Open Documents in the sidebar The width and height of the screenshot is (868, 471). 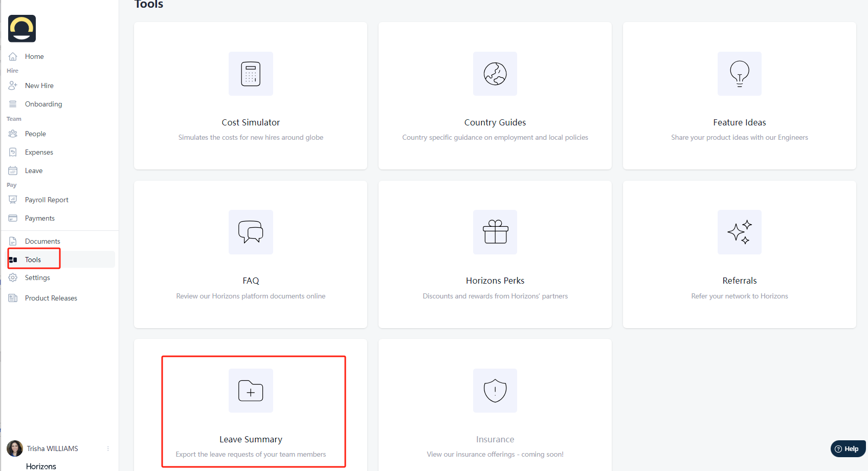[42, 241]
